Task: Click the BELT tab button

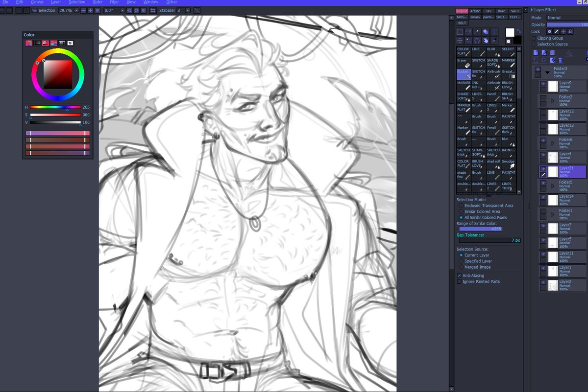Action: pyautogui.click(x=463, y=23)
